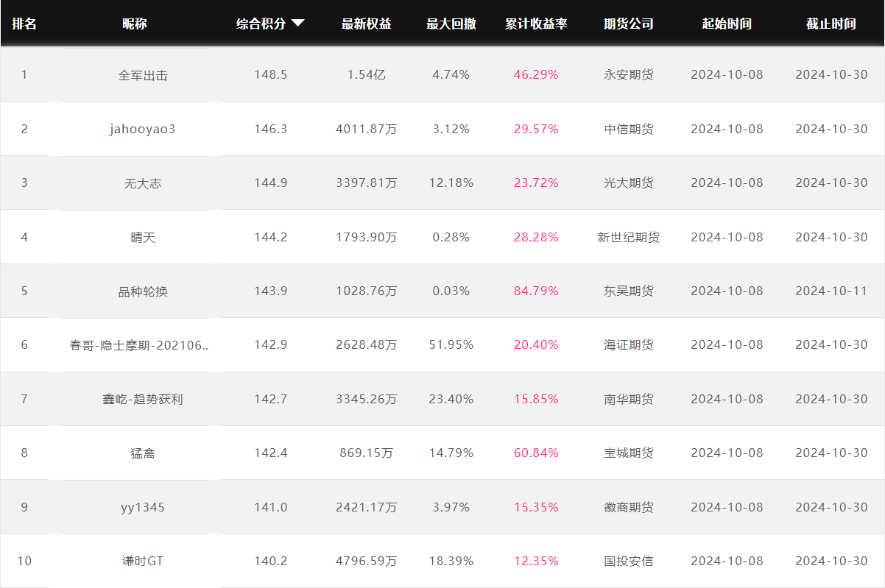885x588 pixels.
Task: Click the 140.2 score value
Action: click(x=270, y=561)
